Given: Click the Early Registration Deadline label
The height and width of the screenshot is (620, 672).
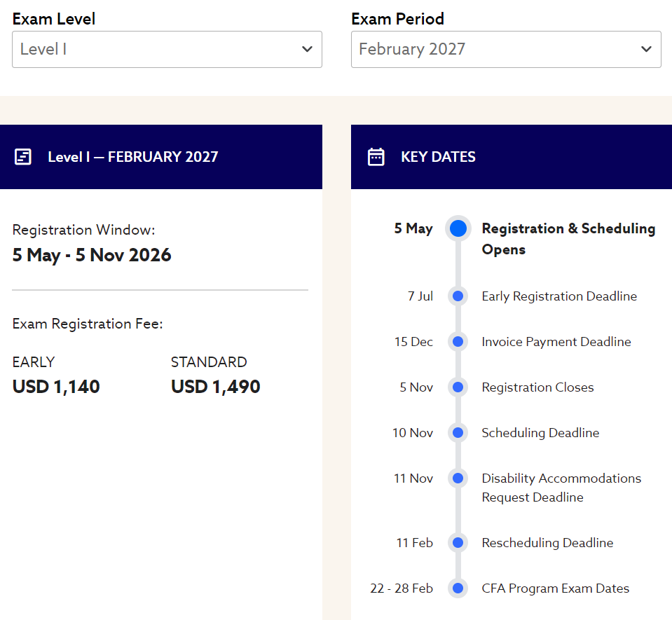Looking at the screenshot, I should tap(559, 296).
